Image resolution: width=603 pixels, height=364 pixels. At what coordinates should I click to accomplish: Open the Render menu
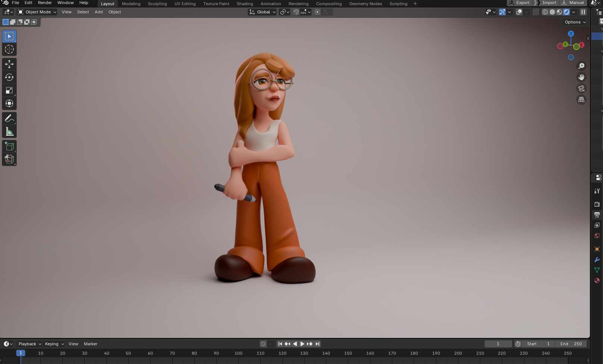coord(45,3)
